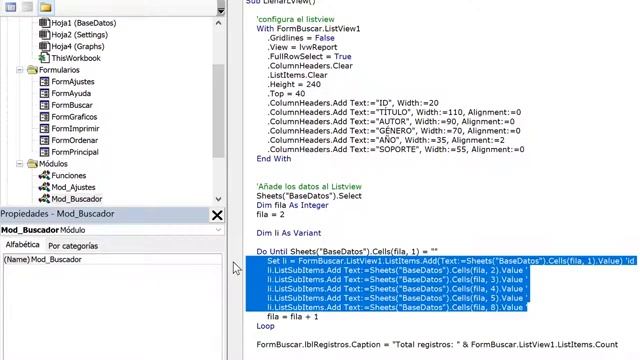Screen dimensions: 640x360
Task: Click the Propiedades - Mod_Buscador panel title
Action: point(57,214)
